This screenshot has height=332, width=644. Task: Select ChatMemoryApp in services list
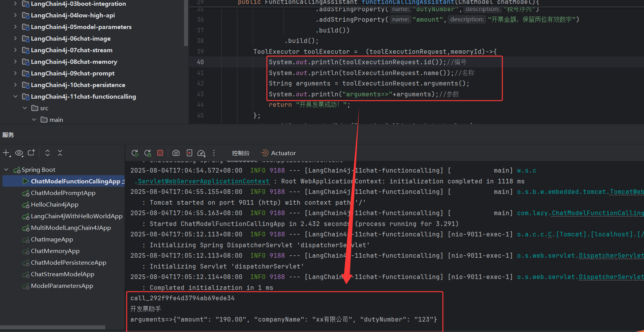[55, 251]
